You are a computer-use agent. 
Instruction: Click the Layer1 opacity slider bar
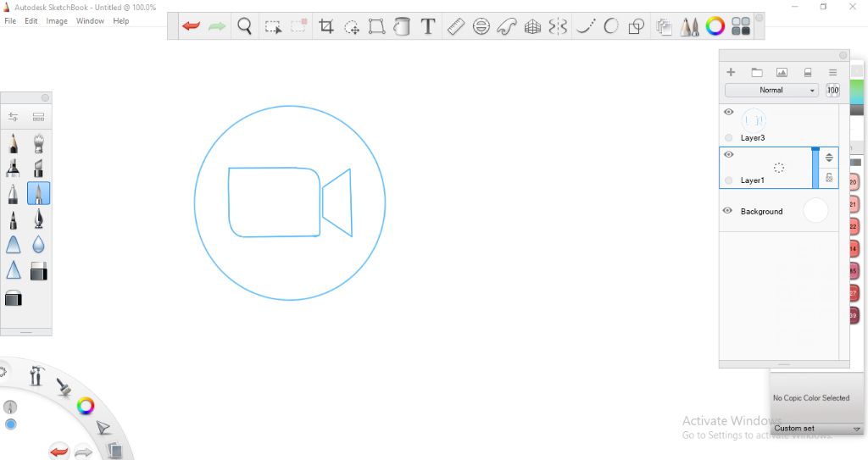[x=815, y=168]
